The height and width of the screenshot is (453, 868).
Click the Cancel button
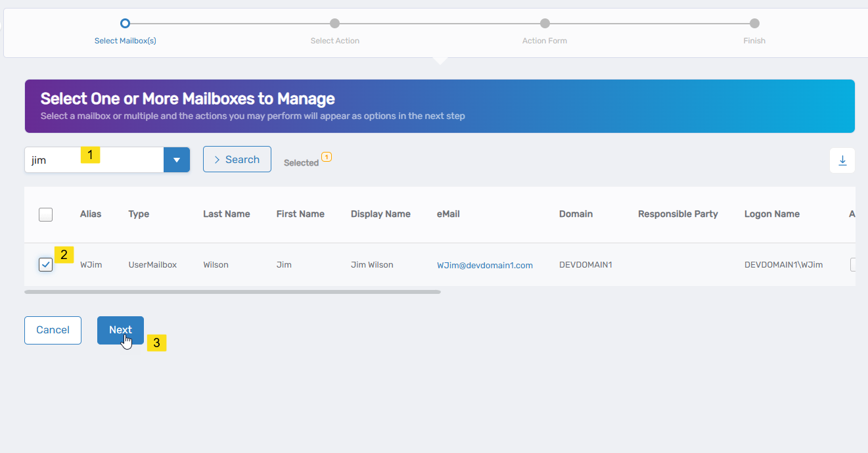point(53,330)
